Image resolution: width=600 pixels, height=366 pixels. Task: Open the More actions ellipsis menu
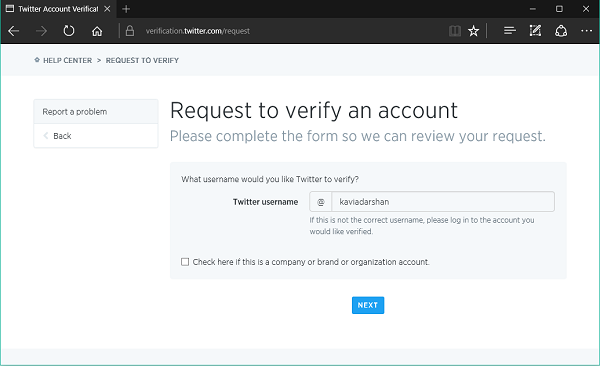pos(587,31)
